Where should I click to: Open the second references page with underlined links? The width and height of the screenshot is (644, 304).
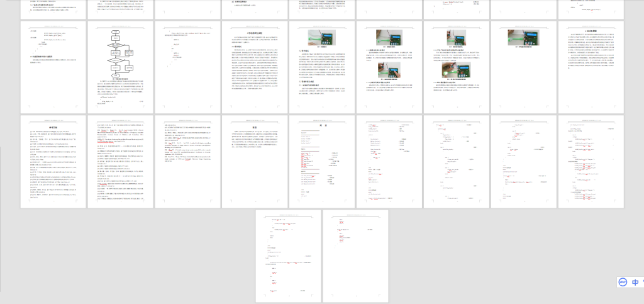pyautogui.click(x=121, y=162)
